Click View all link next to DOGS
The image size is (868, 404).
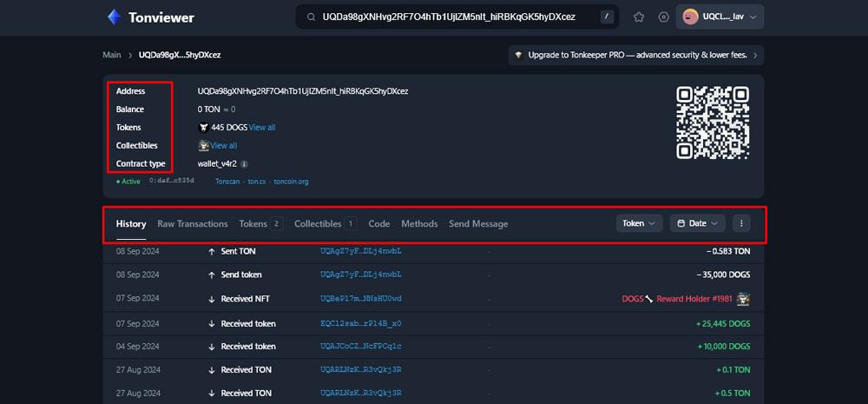262,128
